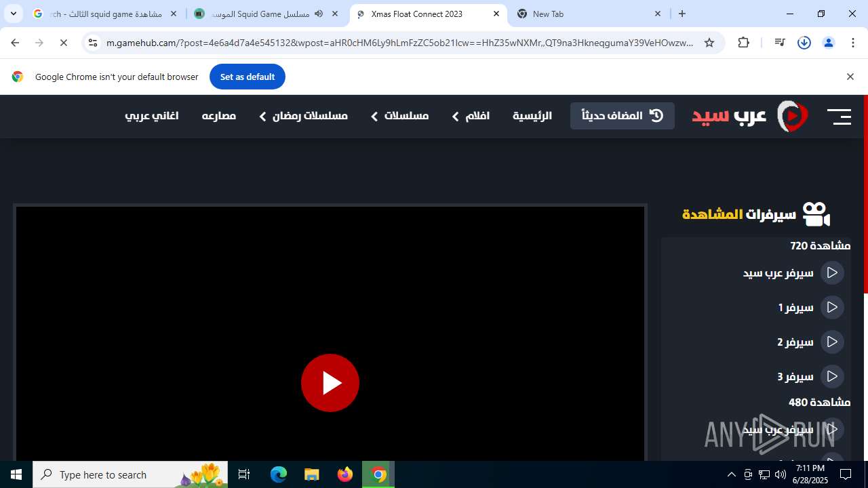This screenshot has width=868, height=488.
Task: Open Chrome profile icon
Action: click(x=829, y=43)
